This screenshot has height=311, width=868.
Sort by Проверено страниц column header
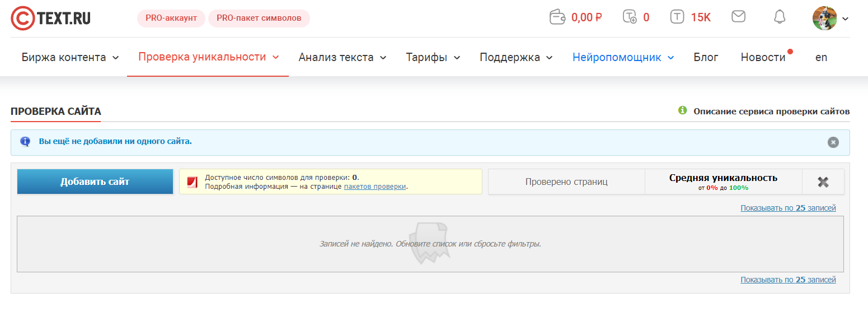pos(566,182)
